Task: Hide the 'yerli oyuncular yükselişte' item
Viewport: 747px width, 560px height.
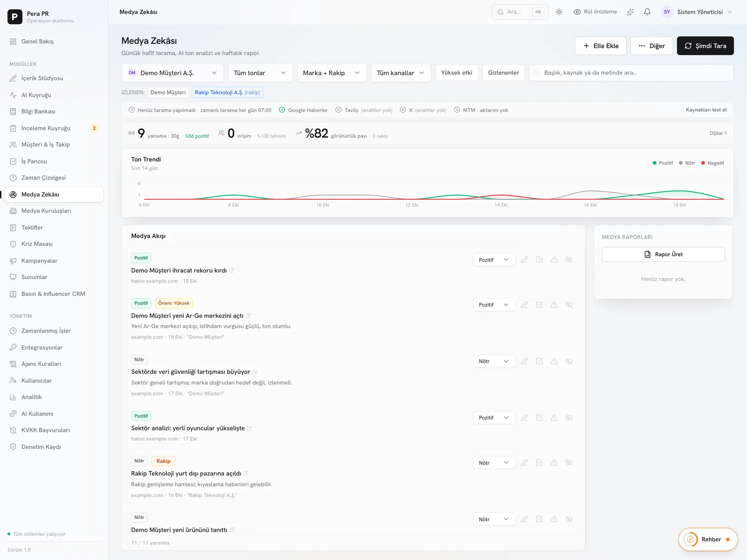Action: [569, 418]
